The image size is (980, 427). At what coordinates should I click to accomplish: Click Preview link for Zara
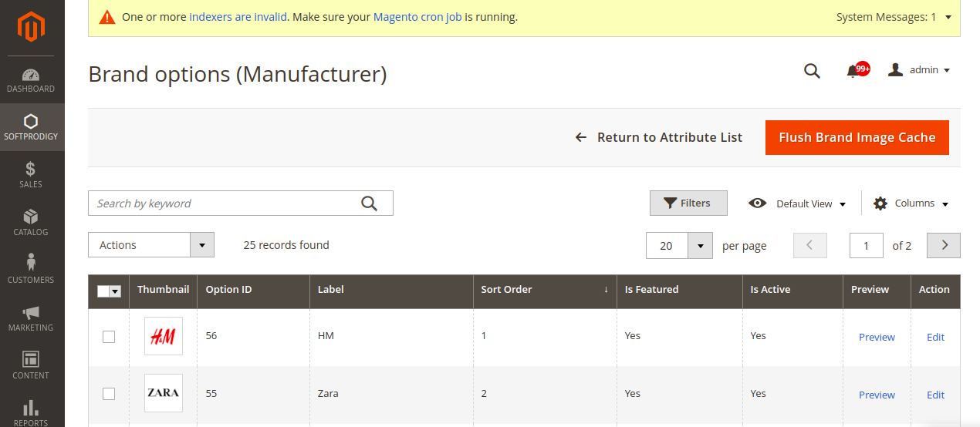click(x=877, y=395)
